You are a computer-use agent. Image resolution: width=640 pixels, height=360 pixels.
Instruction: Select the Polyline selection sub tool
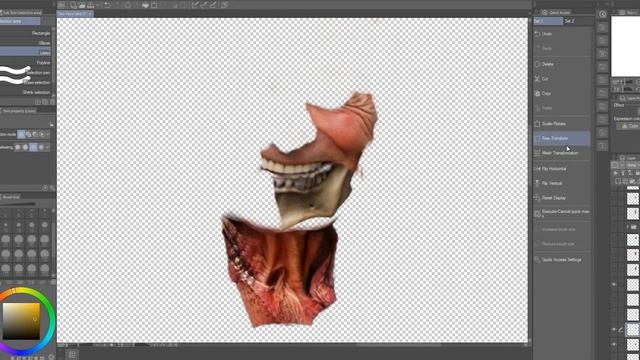[26, 63]
